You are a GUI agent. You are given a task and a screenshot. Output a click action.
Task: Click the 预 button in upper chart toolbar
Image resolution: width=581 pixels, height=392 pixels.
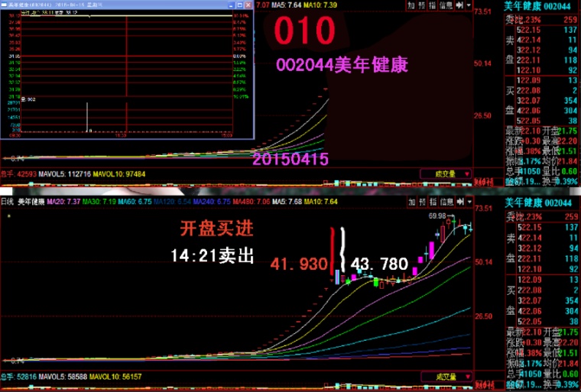[x=422, y=5]
